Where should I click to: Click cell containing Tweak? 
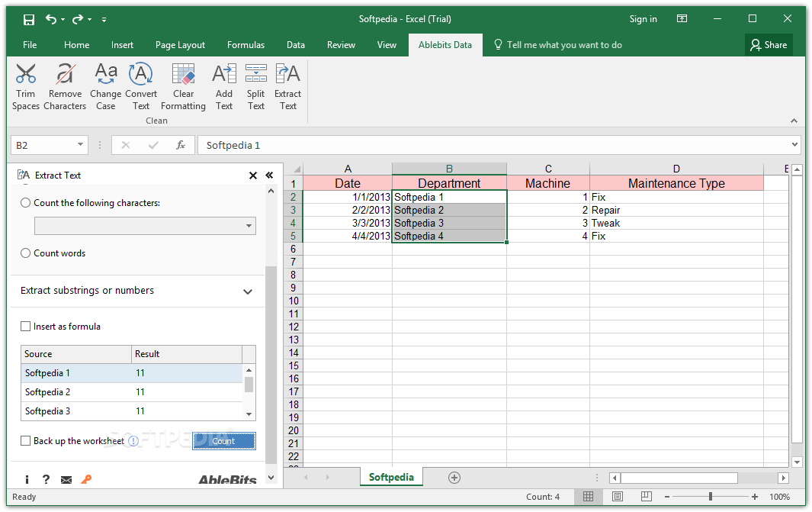pos(676,223)
